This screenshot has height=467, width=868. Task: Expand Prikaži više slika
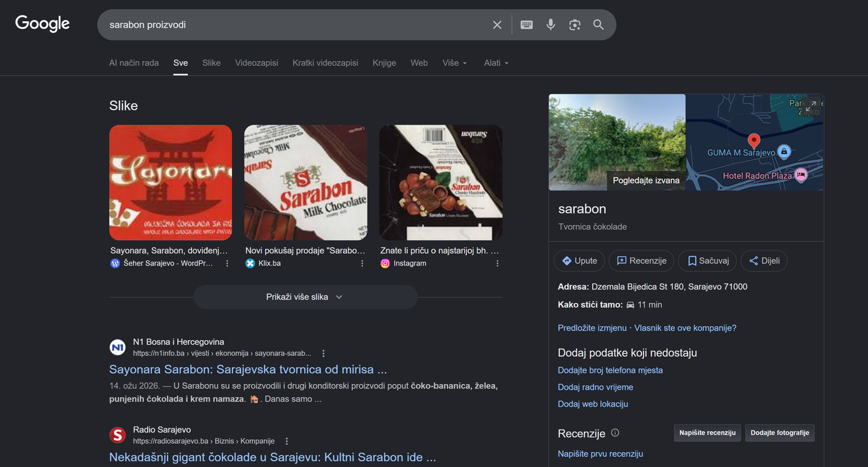tap(305, 297)
